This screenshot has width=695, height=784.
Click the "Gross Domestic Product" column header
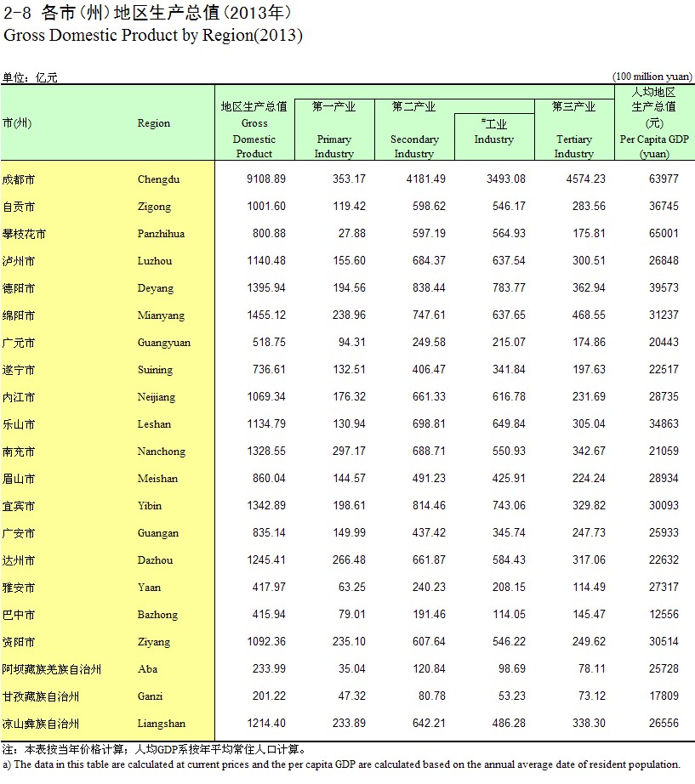click(x=254, y=139)
